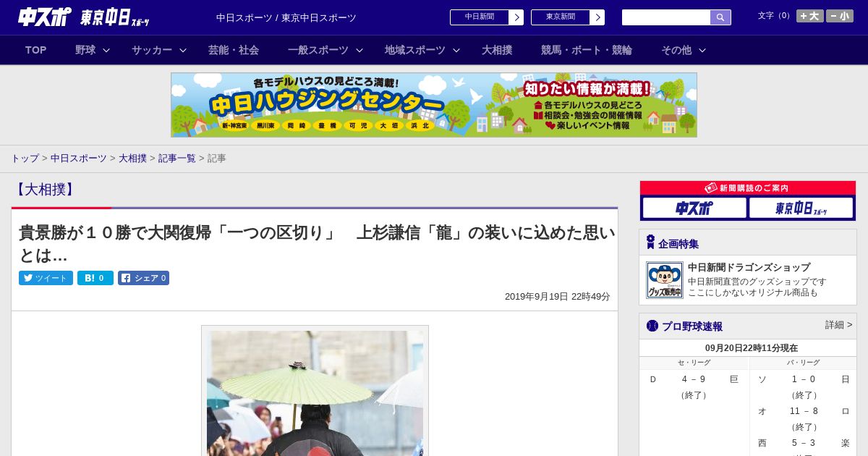Click the article photo of wrestler with umbrella
The height and width of the screenshot is (456, 868).
click(x=315, y=393)
